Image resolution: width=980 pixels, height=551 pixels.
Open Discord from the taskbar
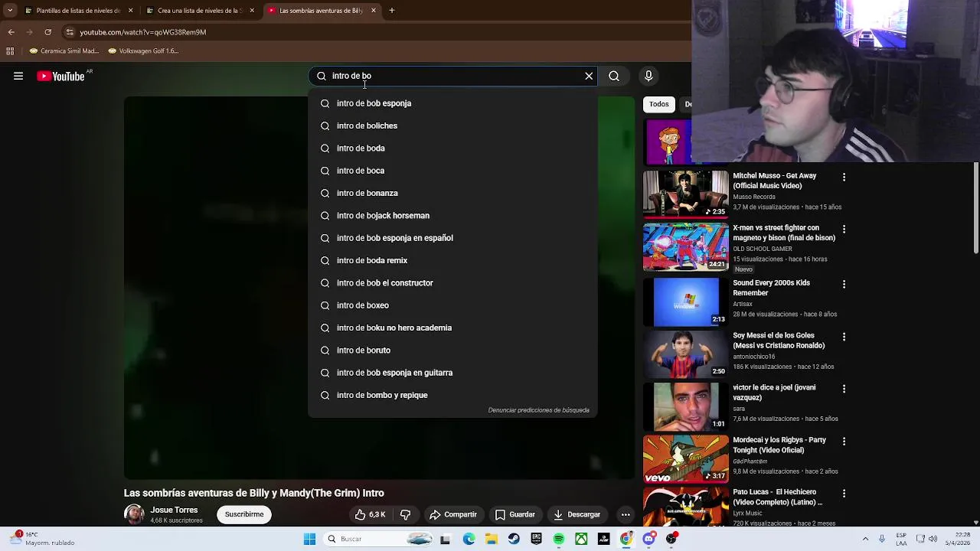coord(649,539)
